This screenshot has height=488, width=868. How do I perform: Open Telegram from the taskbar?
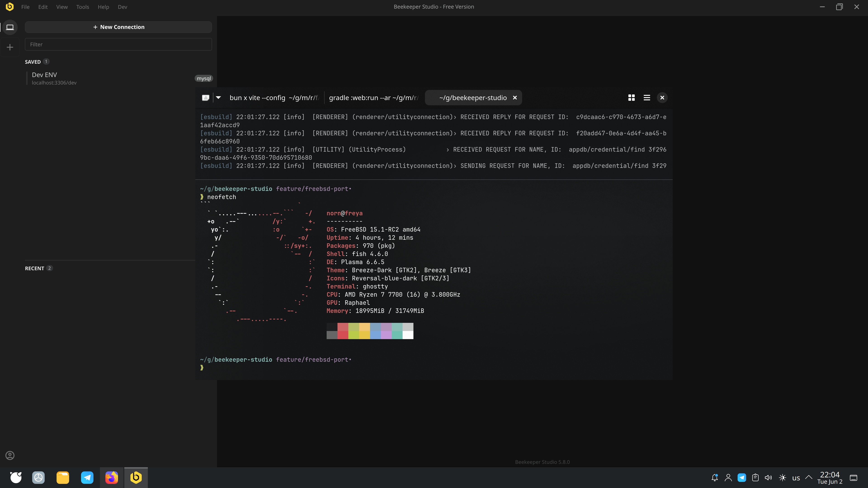point(87,477)
